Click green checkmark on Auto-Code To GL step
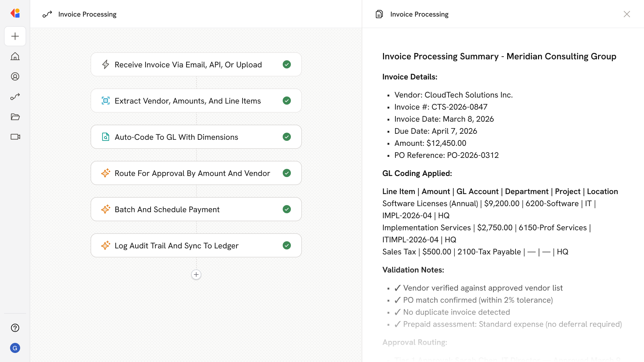644x362 pixels. click(287, 137)
